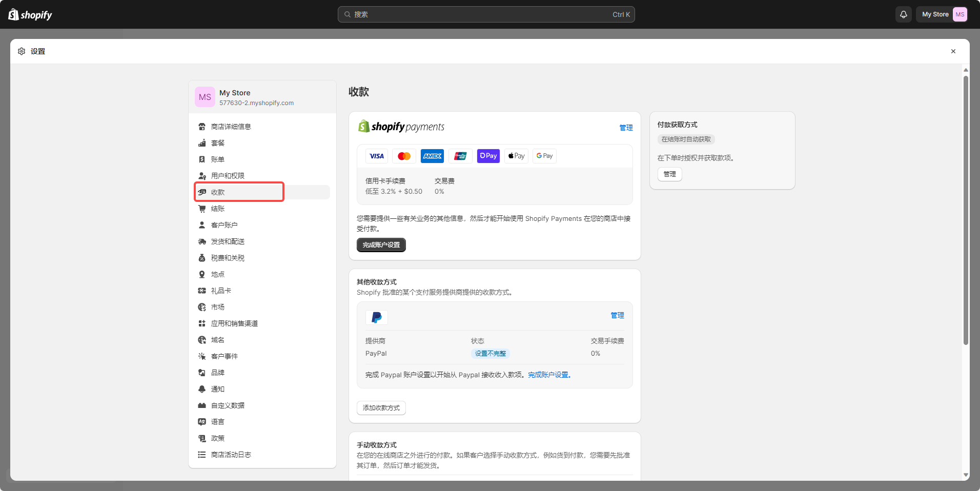Viewport: 980px width, 491px height.
Task: Click the settings page vertical scrollbar
Action: pos(966,210)
